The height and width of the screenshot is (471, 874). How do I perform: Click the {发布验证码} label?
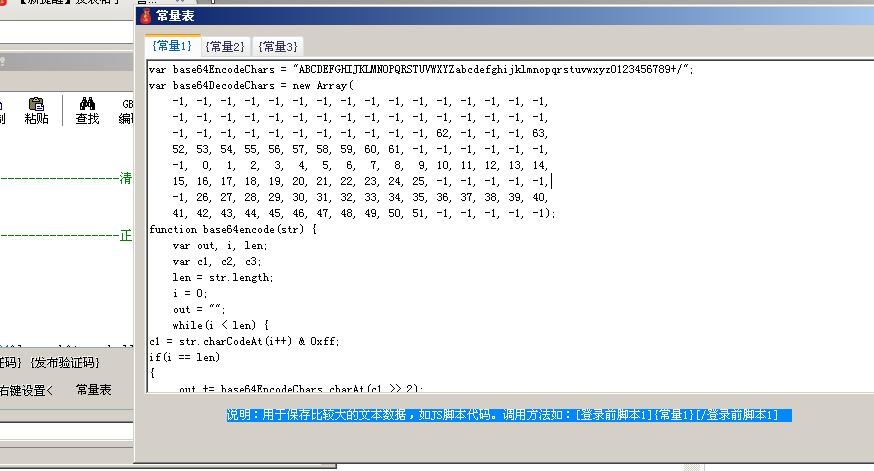tap(65, 362)
